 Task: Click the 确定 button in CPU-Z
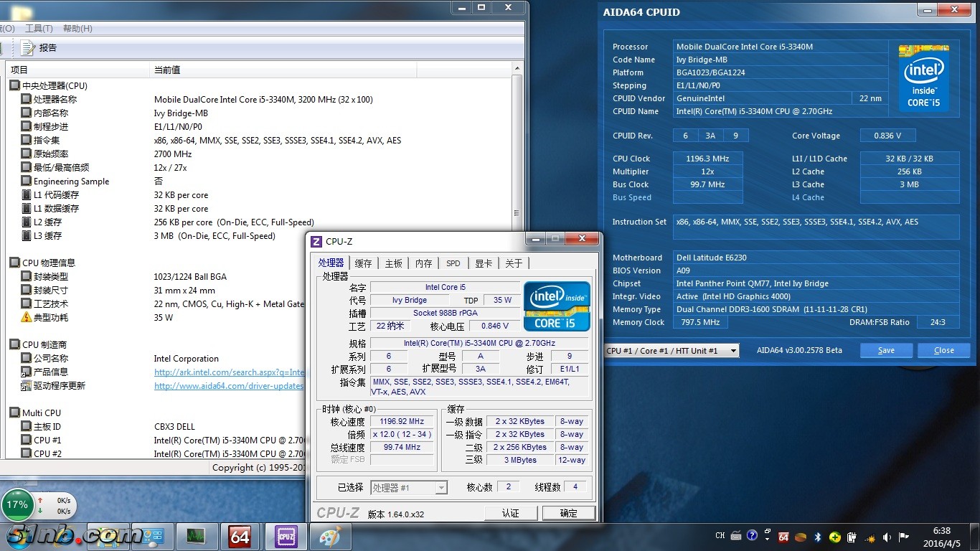568,513
